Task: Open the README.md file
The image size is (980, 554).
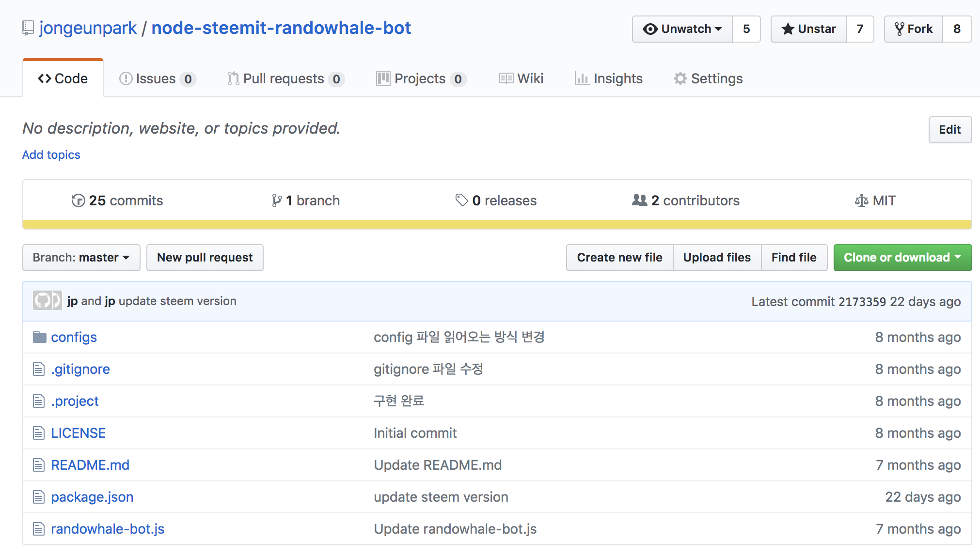Action: click(90, 465)
